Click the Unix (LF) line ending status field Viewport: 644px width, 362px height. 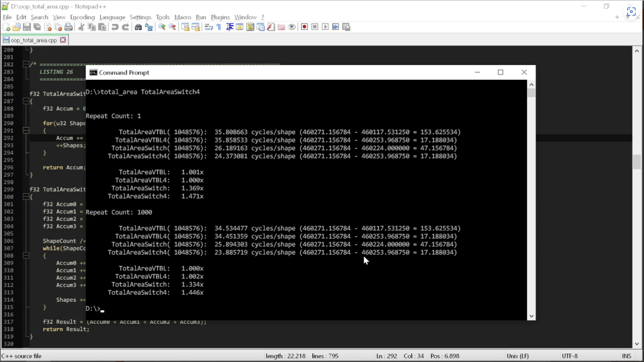point(518,356)
